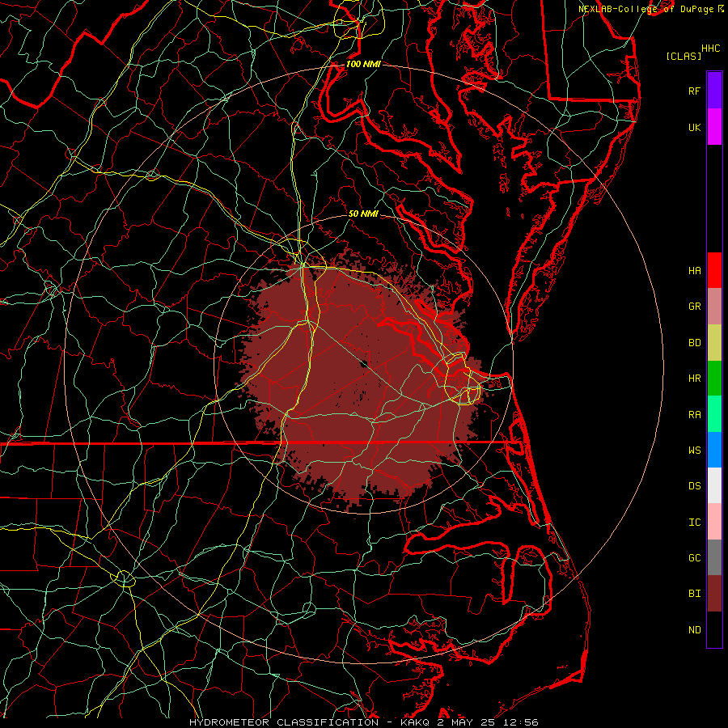The width and height of the screenshot is (728, 728).
Task: Click the KAKQ radar site identifier
Action: [413, 722]
